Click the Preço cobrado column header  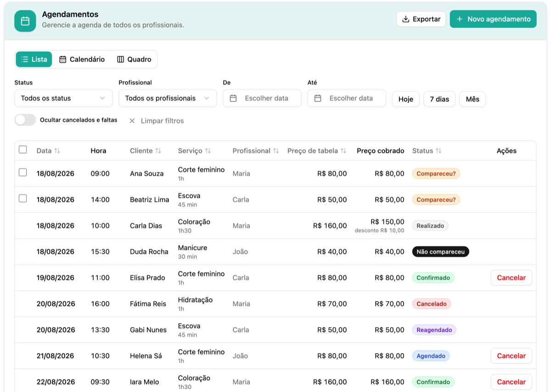[x=381, y=151]
